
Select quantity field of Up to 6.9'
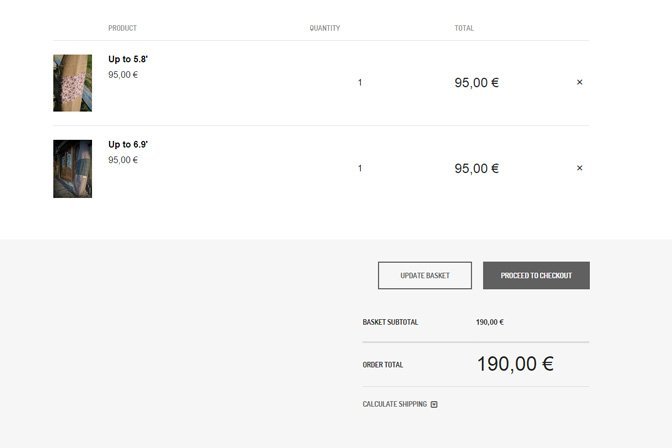[x=360, y=168]
